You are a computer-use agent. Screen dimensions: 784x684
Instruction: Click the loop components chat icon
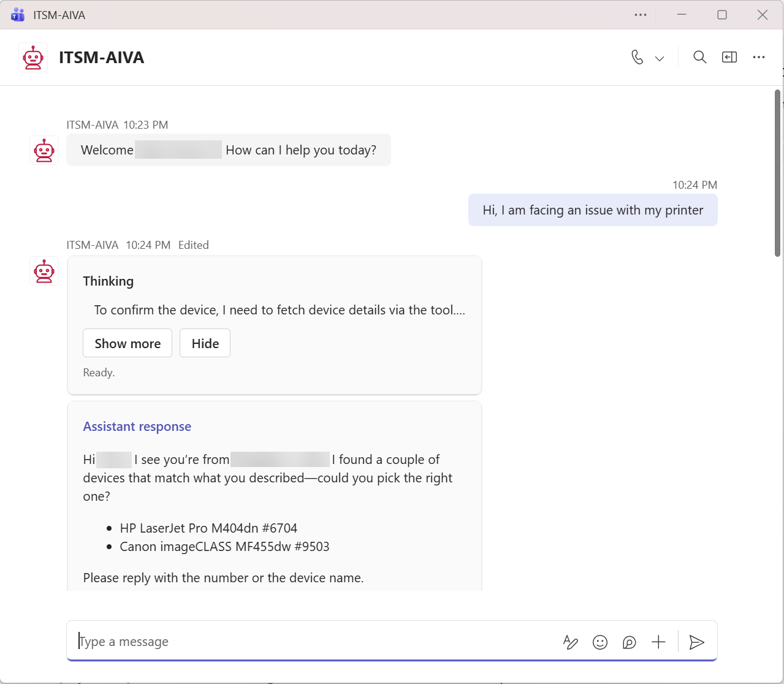coord(629,642)
